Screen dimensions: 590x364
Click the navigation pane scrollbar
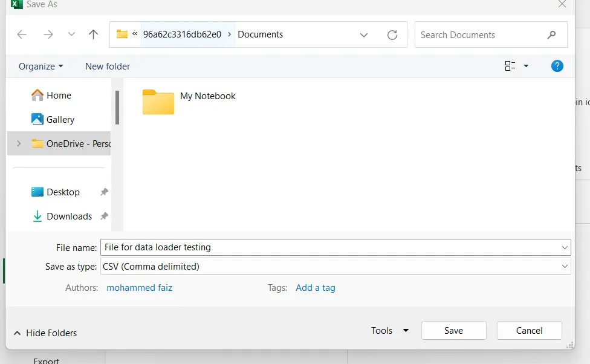click(x=117, y=108)
